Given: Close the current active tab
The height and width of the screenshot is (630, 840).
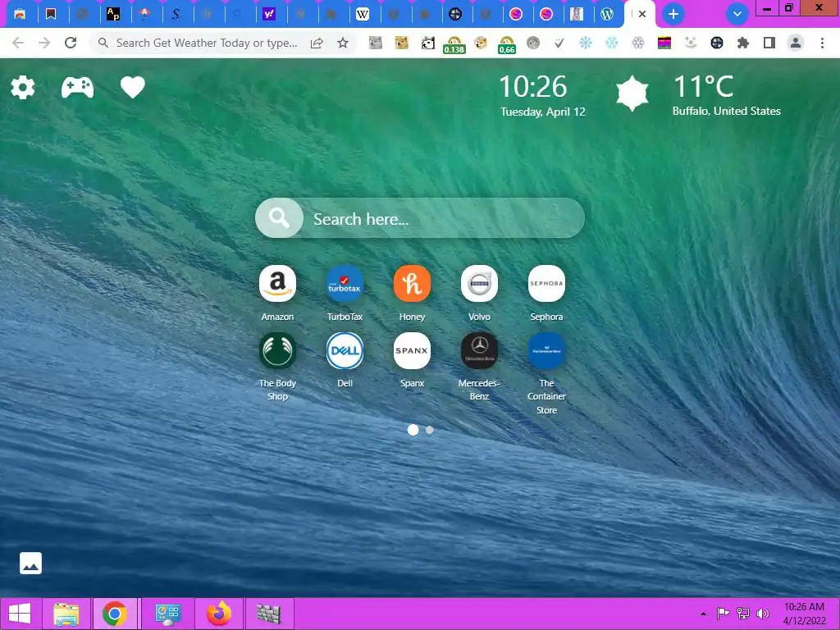Looking at the screenshot, I should (x=642, y=15).
